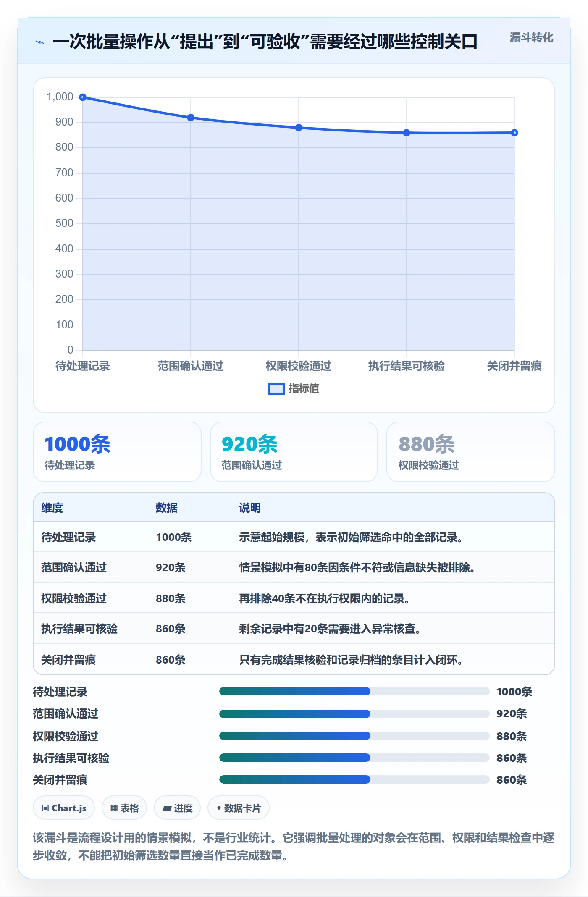The width and height of the screenshot is (588, 897).
Task: Select the 1000条 待处理记录 stat card
Action: pos(117,452)
